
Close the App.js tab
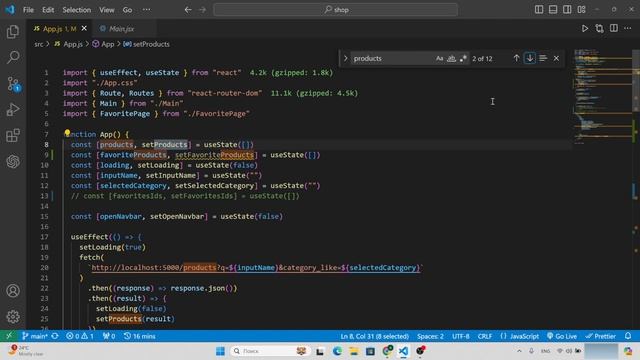pos(84,28)
